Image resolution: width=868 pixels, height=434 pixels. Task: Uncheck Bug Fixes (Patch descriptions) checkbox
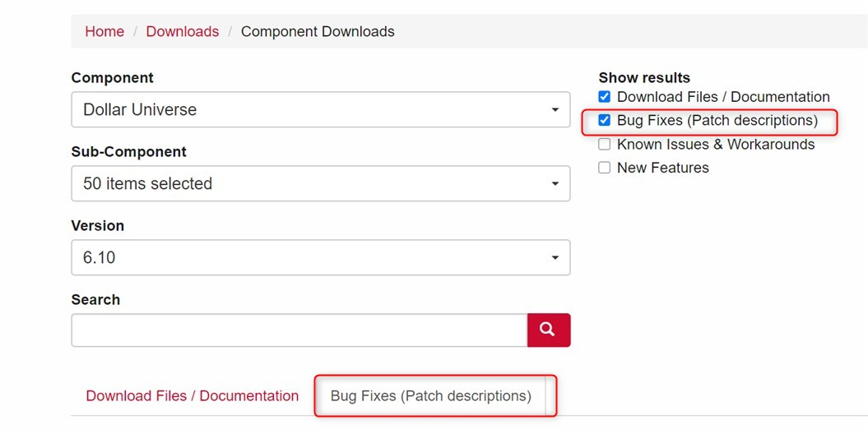[x=605, y=121]
